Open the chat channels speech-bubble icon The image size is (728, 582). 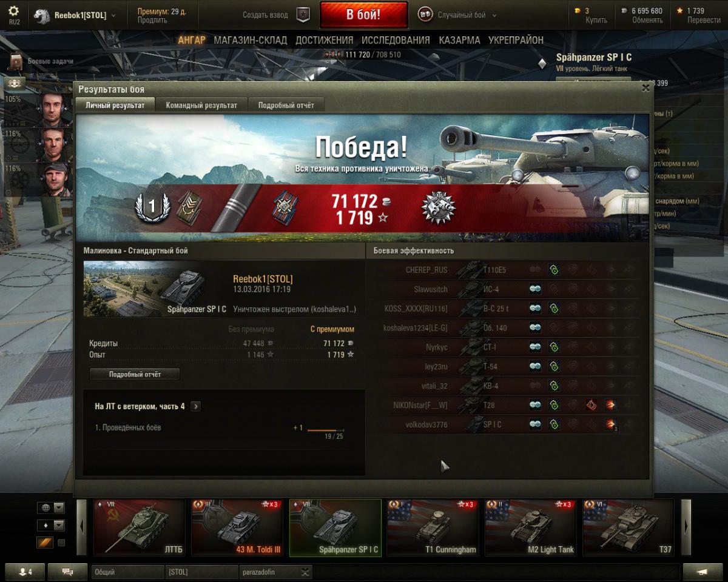(x=67, y=572)
